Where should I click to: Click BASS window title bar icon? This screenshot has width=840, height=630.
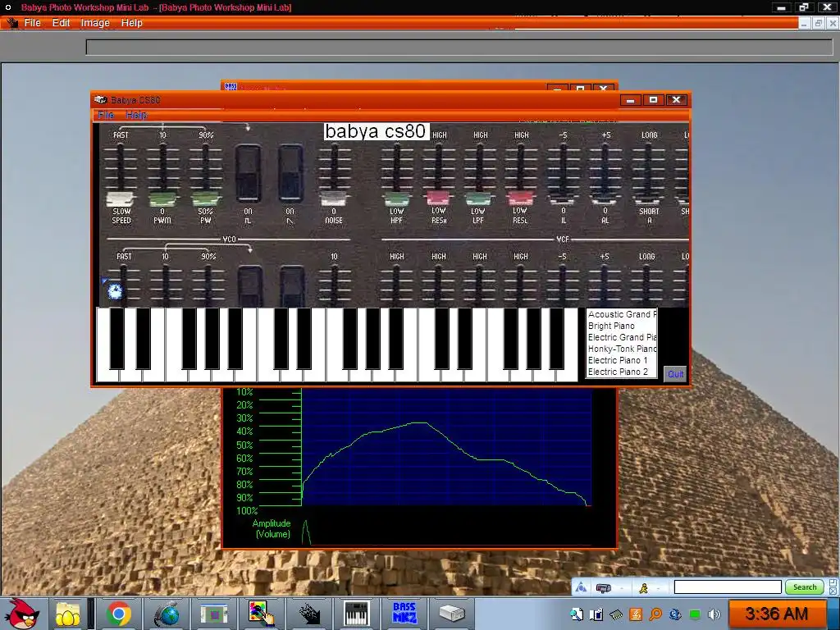tap(231, 86)
